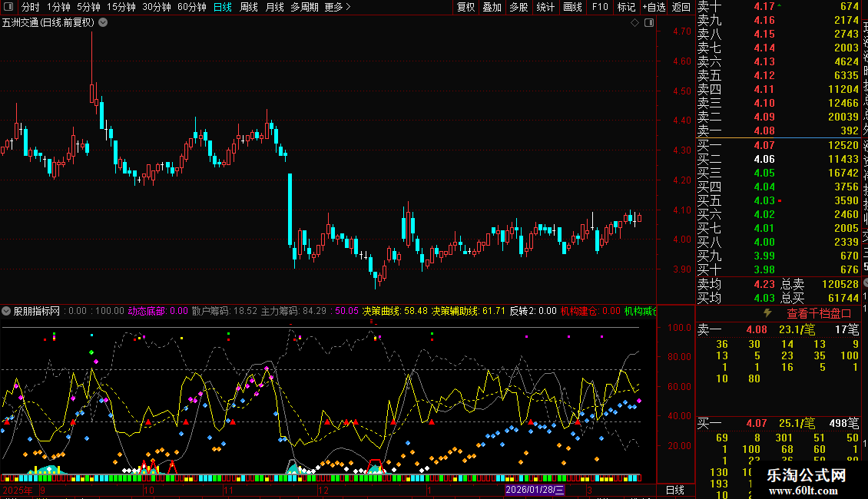The image size is (868, 499).
Task: Click the 决策辅助线 value label
Action: (469, 311)
